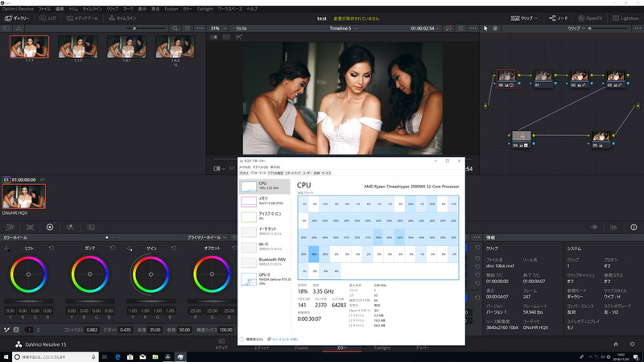Open the ギャラリー (Gallery) panel button
Viewport: 644px width, 362px height.
tap(17, 18)
